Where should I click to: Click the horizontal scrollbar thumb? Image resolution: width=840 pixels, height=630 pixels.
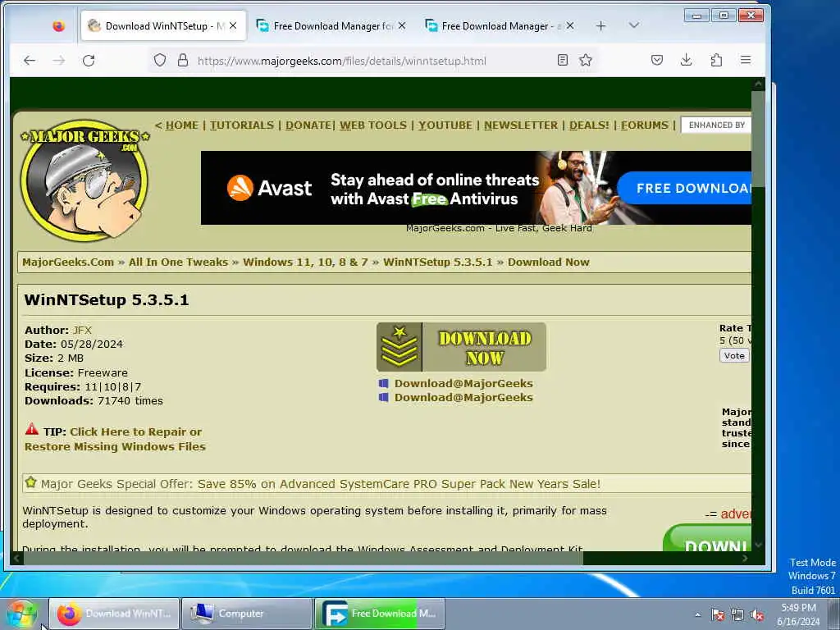point(303,558)
